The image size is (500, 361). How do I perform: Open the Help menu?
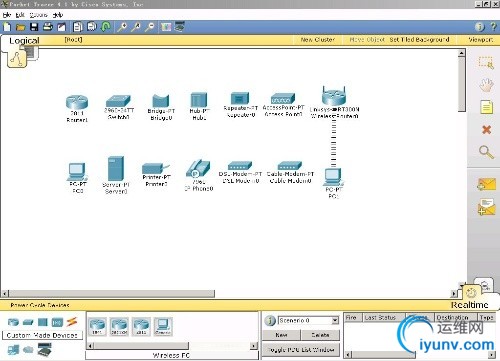tap(58, 15)
